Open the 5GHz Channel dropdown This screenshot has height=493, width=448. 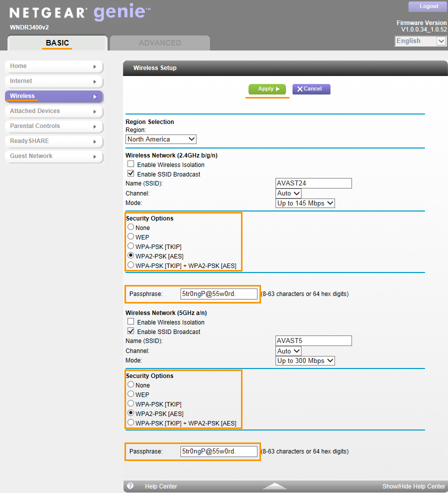[288, 351]
